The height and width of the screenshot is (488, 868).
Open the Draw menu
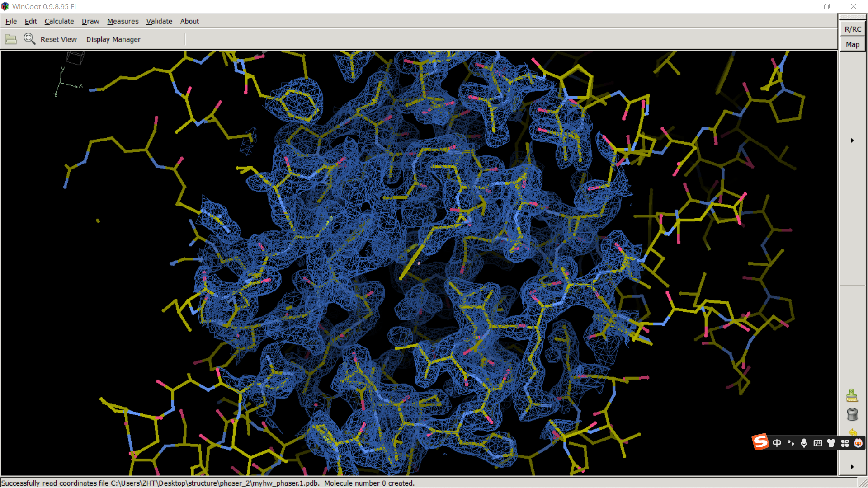[x=90, y=21]
